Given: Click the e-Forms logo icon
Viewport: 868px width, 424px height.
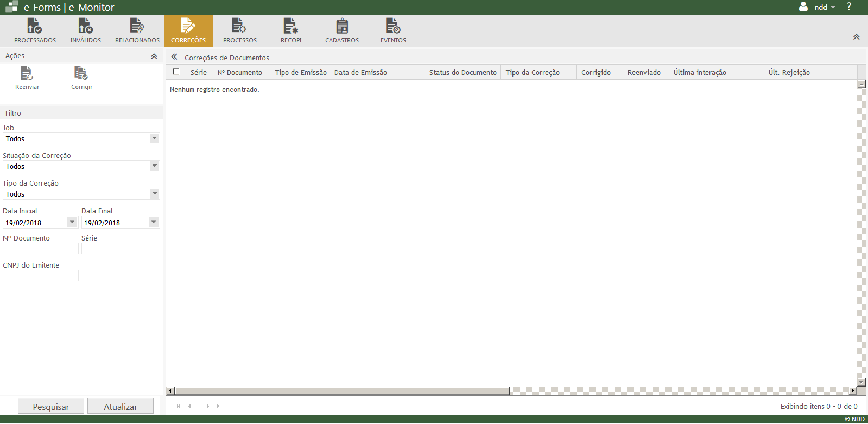Looking at the screenshot, I should pyautogui.click(x=11, y=7).
